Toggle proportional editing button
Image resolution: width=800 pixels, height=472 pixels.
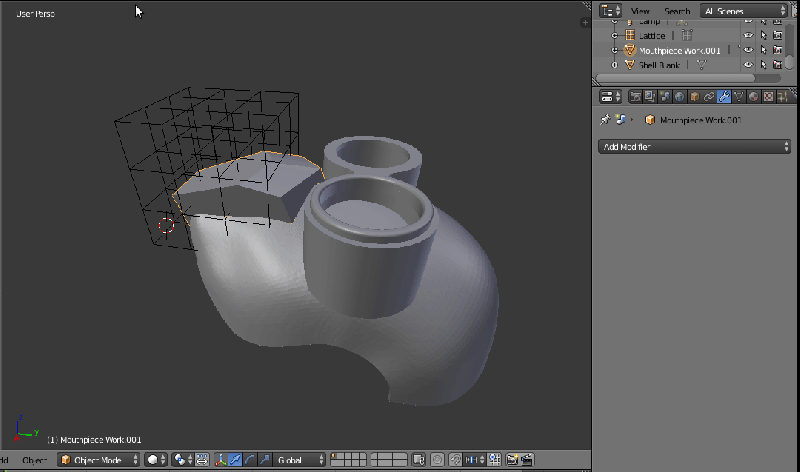[437, 460]
